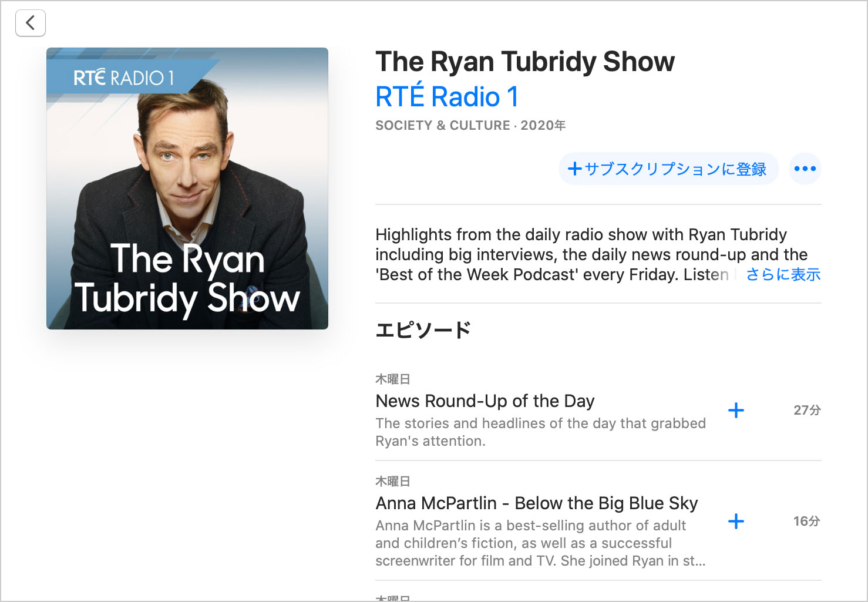Click the エピソード section heading

point(423,330)
